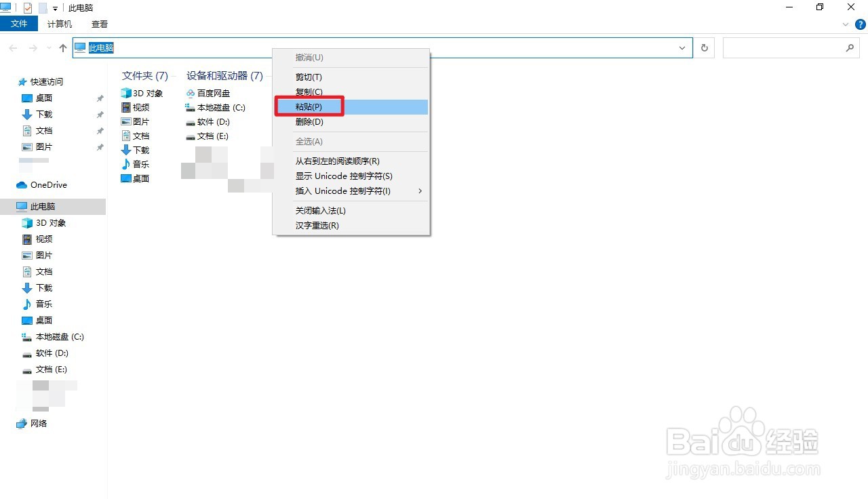Click the up arrow navigation icon

tap(62, 47)
